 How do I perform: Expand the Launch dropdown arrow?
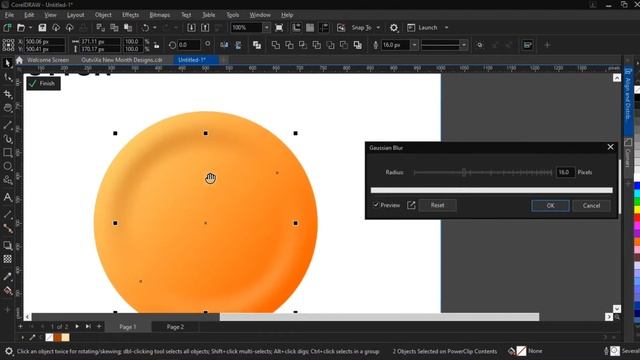click(446, 28)
